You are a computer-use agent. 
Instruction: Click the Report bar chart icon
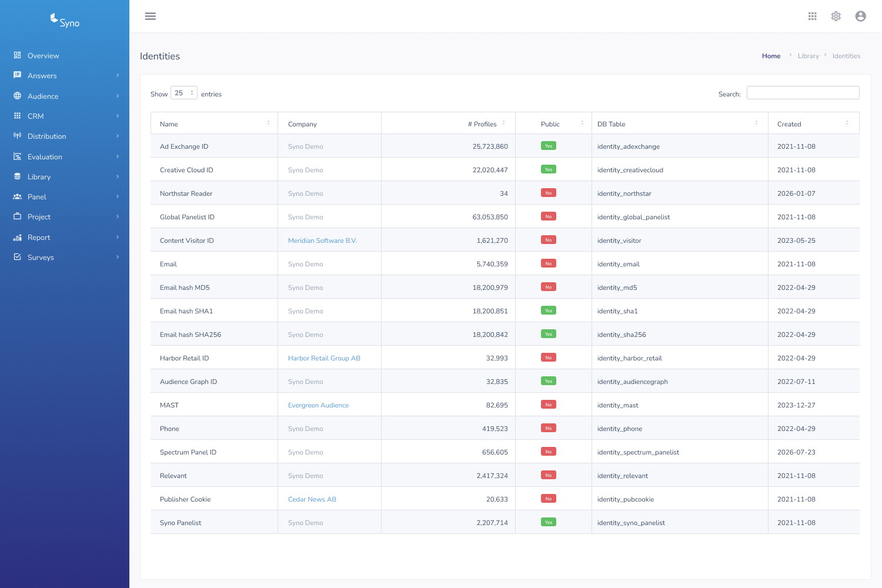[x=18, y=237]
